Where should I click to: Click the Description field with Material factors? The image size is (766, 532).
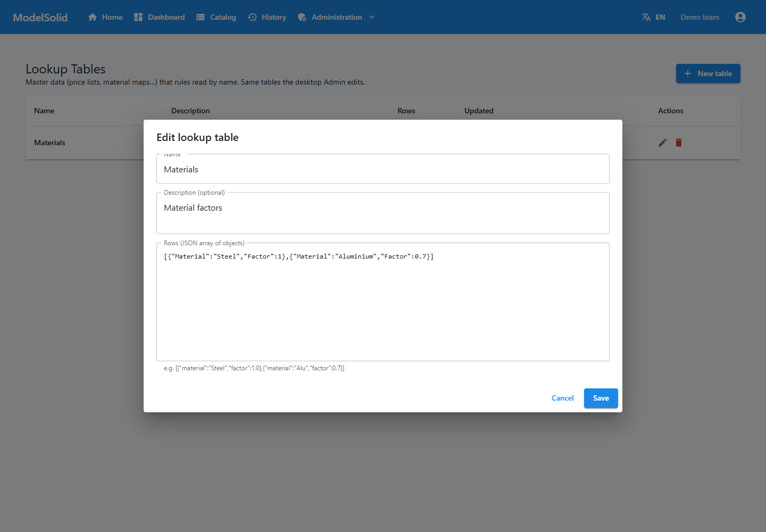pyautogui.click(x=383, y=213)
